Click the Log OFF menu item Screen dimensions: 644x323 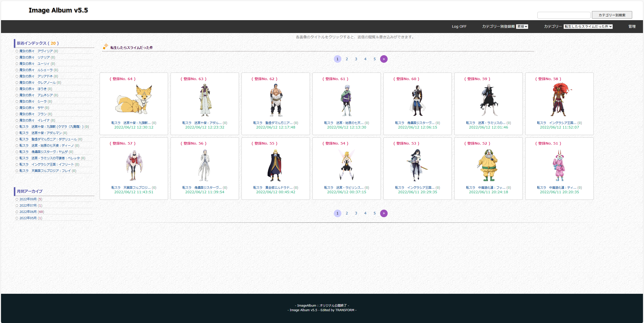coord(459,26)
